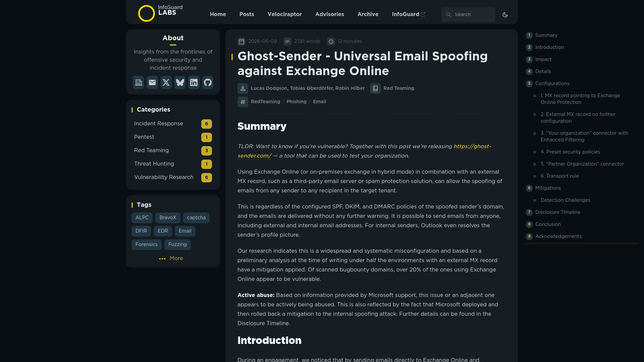Screen dimensions: 644x362
Task: Open the InfoGuard external menu item
Action: pyautogui.click(x=409, y=14)
